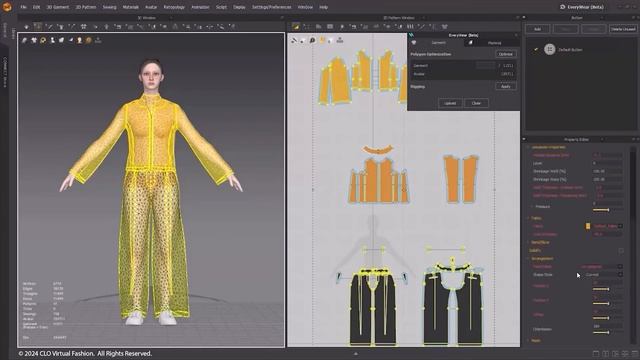Image resolution: width=640 pixels, height=360 pixels.
Task: Click Upload in the EveryWear dialog
Action: [450, 103]
